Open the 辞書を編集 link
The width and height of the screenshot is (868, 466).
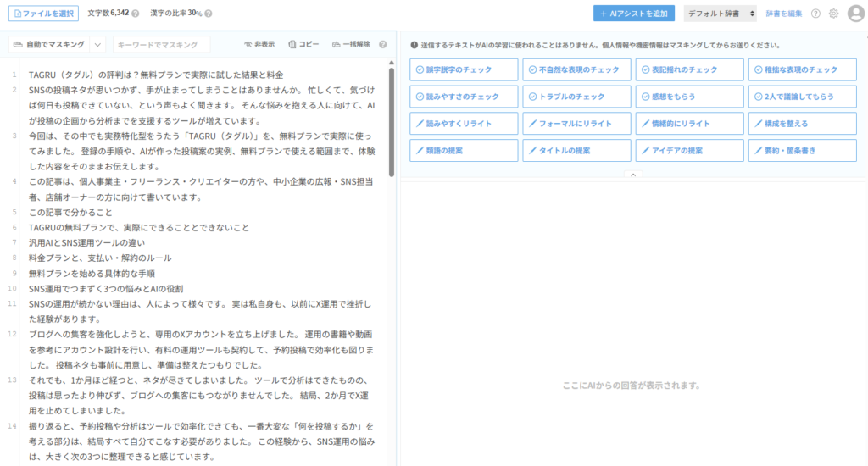784,14
